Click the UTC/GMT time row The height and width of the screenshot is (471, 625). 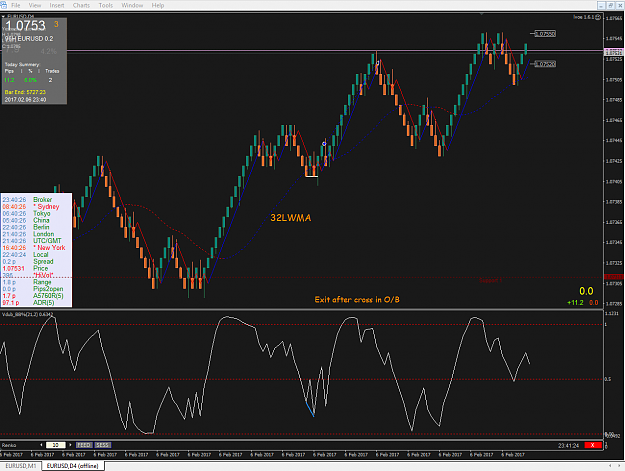(31, 241)
